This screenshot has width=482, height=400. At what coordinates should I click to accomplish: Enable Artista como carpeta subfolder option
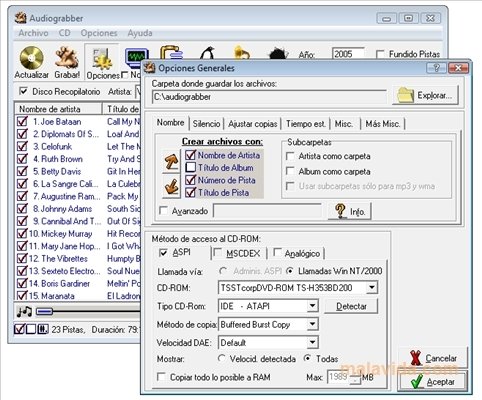pyautogui.click(x=290, y=156)
